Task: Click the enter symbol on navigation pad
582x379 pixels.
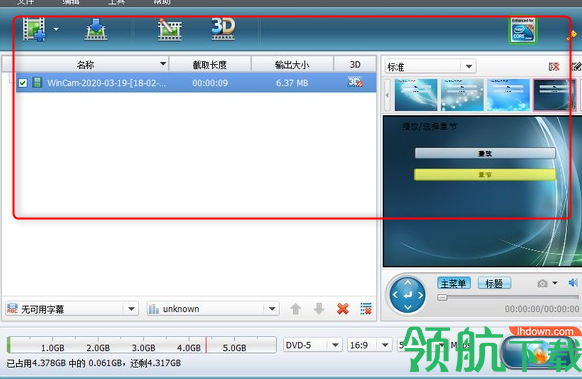Action: coord(408,295)
